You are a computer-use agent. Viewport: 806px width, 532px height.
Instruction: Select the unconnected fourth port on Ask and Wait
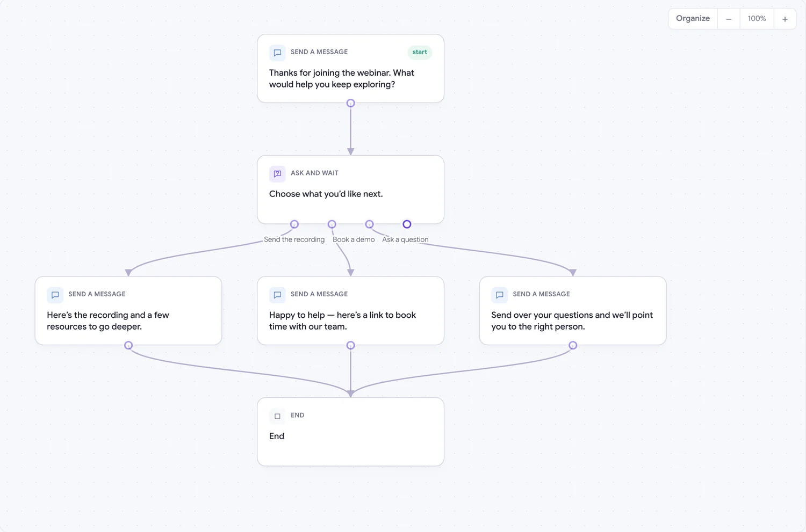pos(407,224)
